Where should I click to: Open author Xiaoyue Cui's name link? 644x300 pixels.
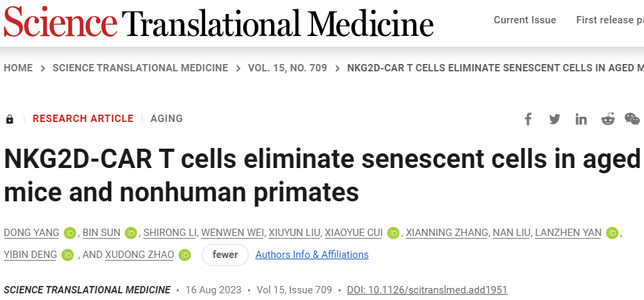pyautogui.click(x=353, y=233)
